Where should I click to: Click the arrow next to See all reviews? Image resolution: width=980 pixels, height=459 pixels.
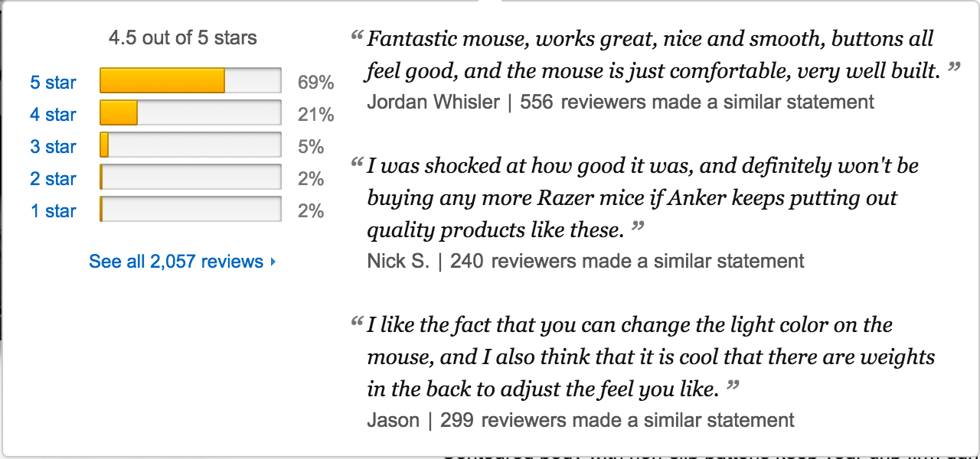273,262
